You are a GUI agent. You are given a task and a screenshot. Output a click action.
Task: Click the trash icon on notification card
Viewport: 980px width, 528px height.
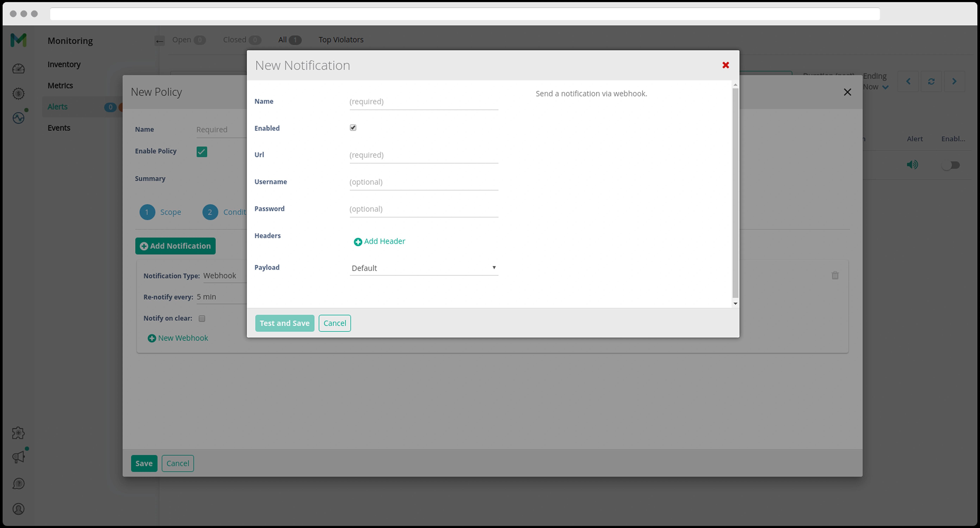click(835, 275)
